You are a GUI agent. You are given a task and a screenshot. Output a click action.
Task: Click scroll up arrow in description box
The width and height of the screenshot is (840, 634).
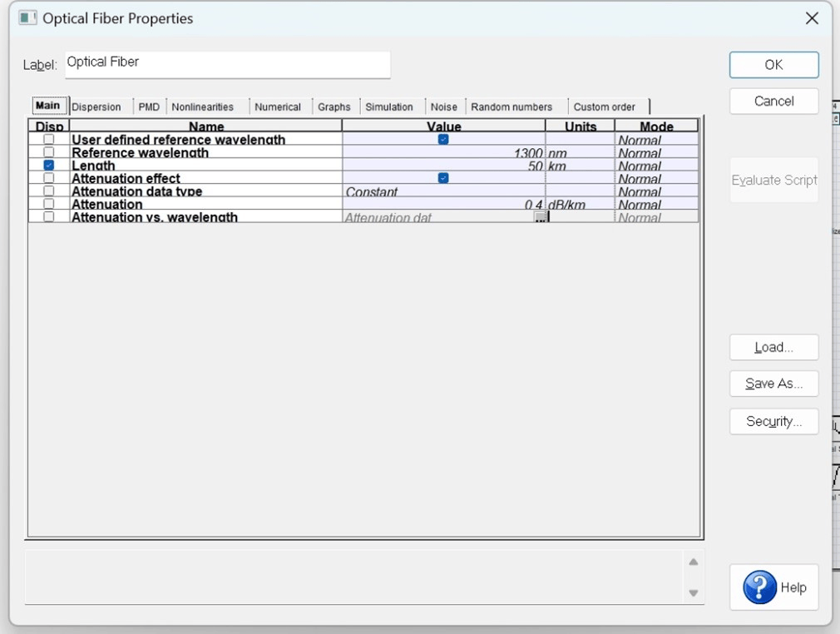click(x=694, y=562)
